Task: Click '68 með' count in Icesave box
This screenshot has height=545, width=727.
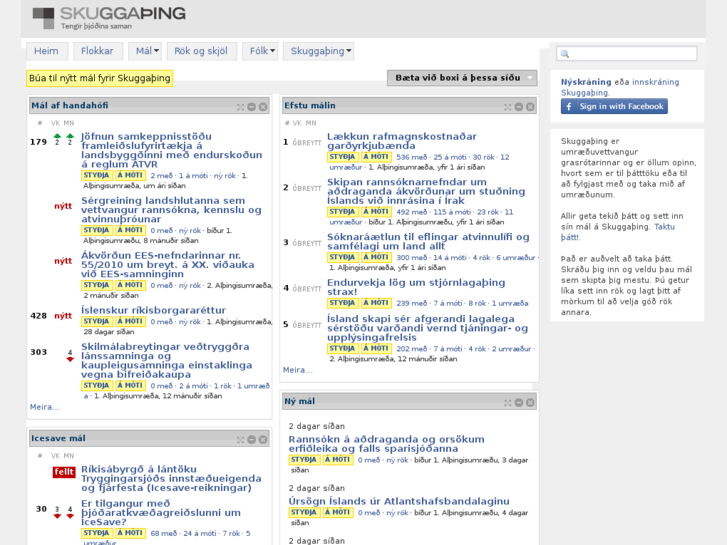Action: (164, 533)
